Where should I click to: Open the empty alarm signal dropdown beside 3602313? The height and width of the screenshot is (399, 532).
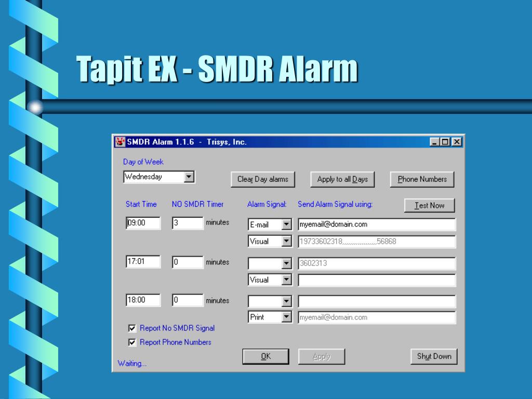(286, 263)
